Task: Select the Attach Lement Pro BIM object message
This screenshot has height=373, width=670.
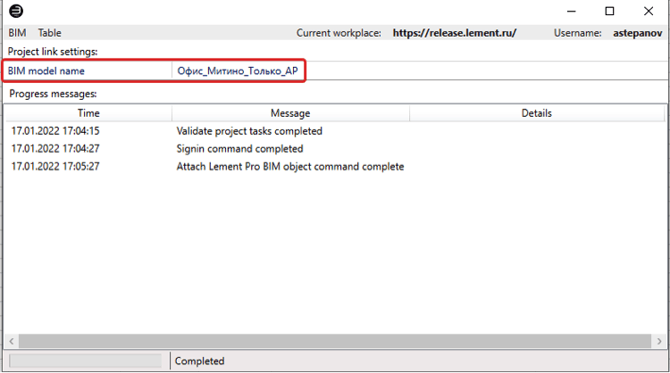Action: [x=290, y=167]
